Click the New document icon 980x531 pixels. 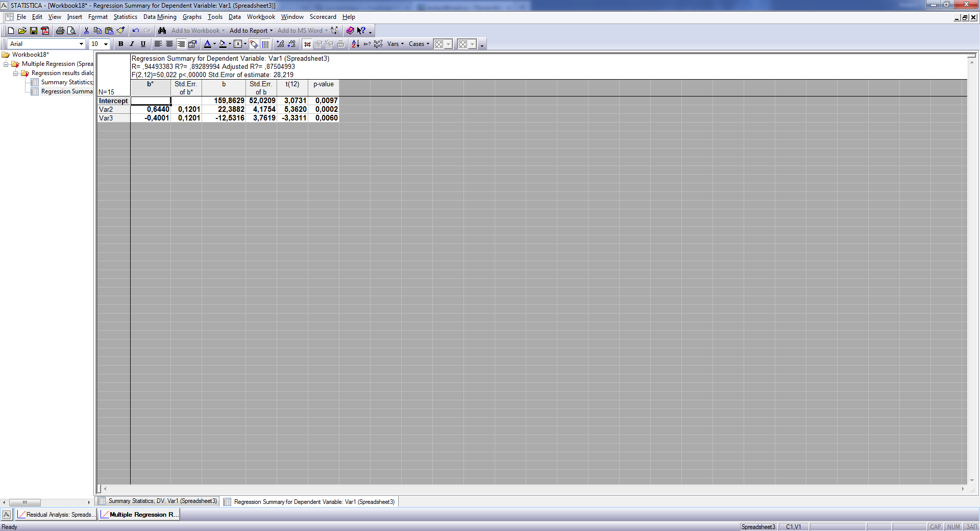pos(11,31)
